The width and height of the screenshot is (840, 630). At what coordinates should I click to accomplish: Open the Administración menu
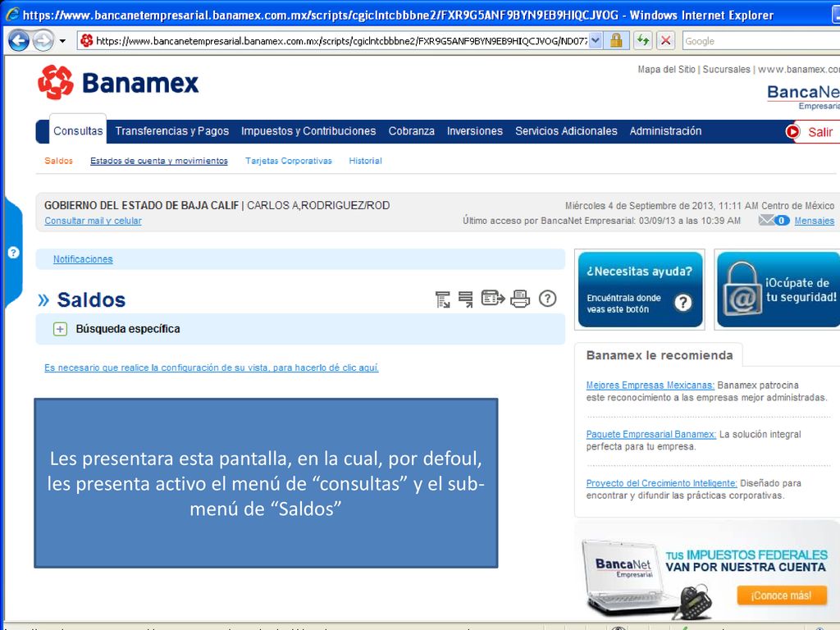(665, 131)
